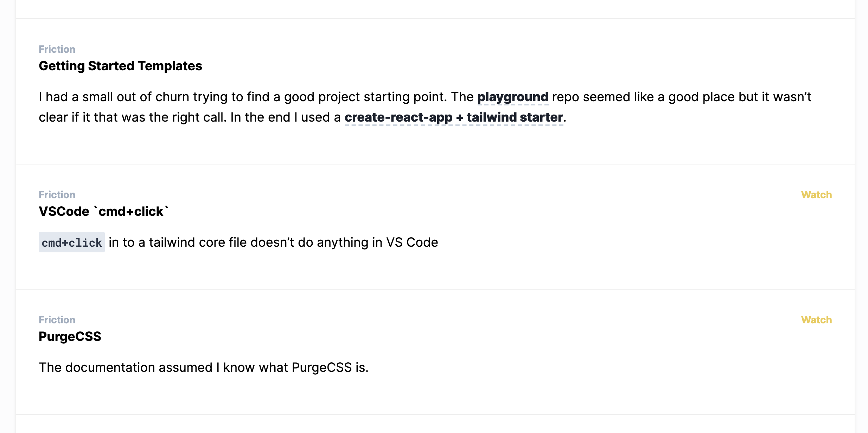Click Watch in the VSCode cmd+click section
This screenshot has height=433, width=868.
(816, 195)
